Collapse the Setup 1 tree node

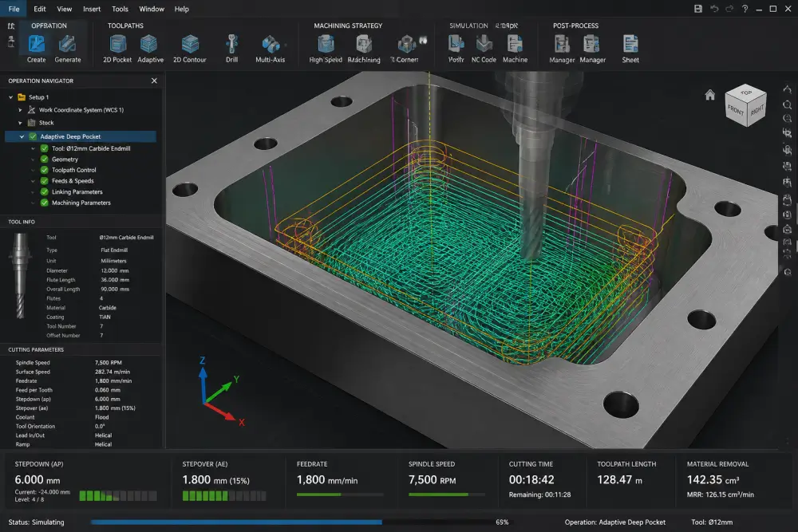[10, 97]
